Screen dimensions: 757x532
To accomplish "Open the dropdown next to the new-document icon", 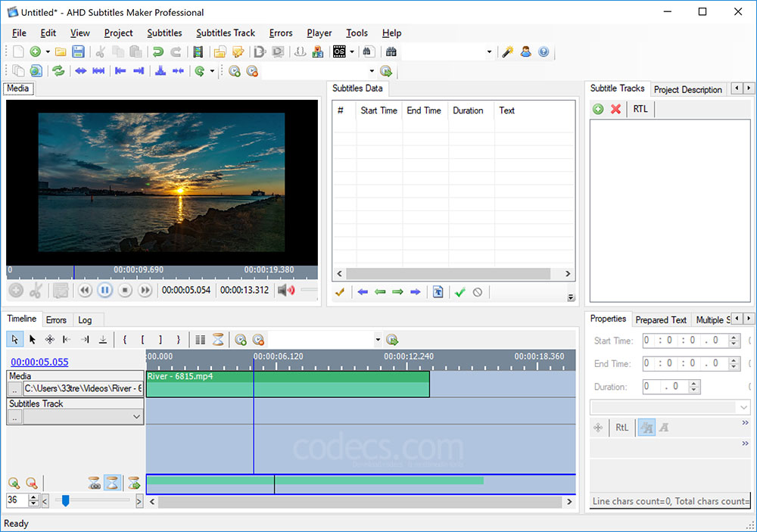I will point(48,51).
